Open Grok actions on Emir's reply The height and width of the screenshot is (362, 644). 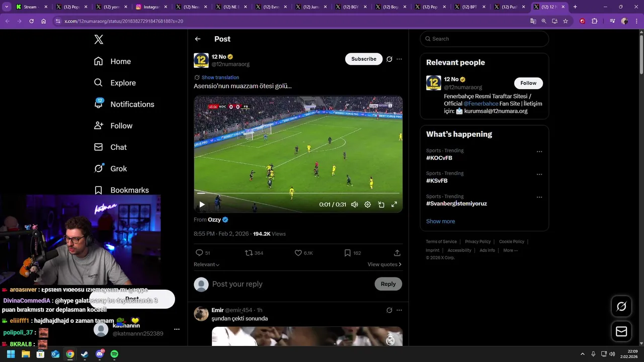click(x=389, y=310)
